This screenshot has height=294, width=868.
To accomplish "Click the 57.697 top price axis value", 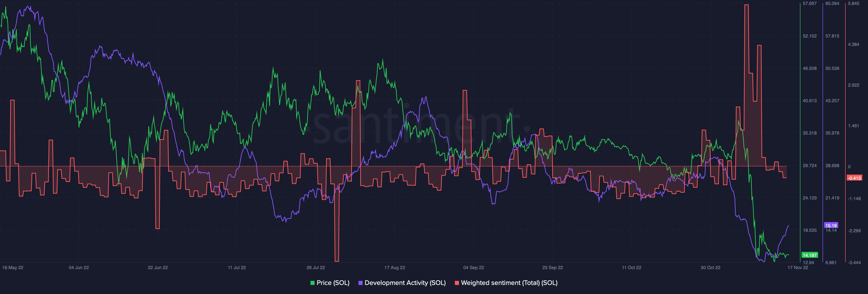I will click(809, 4).
